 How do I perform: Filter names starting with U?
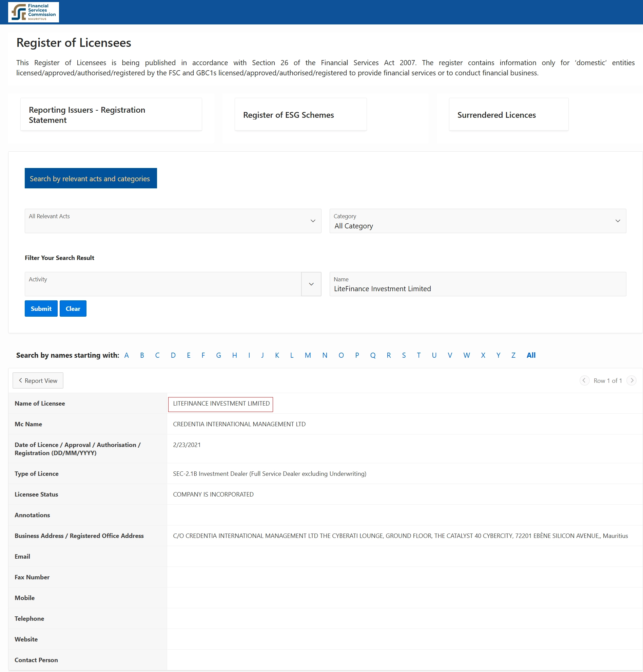pyautogui.click(x=434, y=355)
